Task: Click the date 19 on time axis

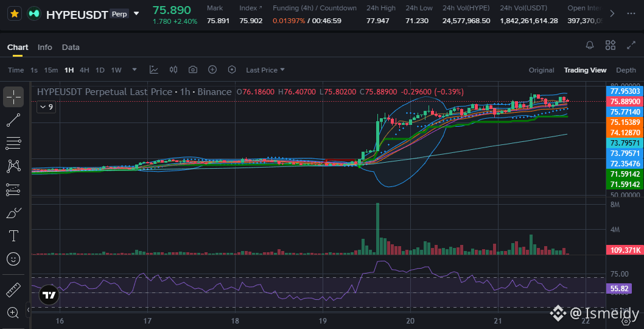Action: pyautogui.click(x=323, y=320)
